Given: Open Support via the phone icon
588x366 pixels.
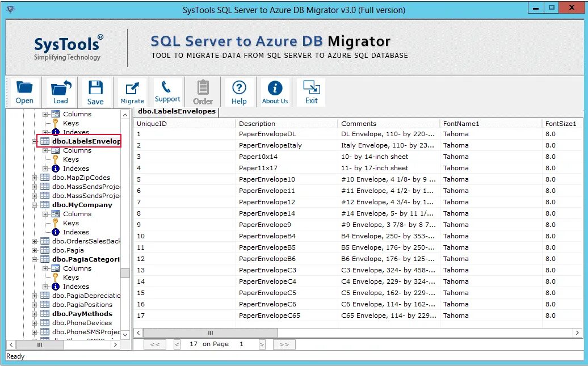Looking at the screenshot, I should [167, 87].
